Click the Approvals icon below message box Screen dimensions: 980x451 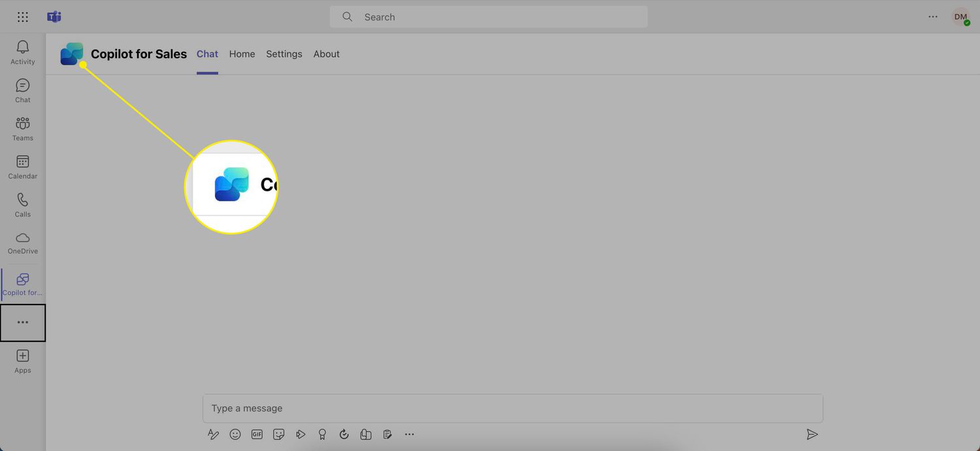click(x=344, y=434)
